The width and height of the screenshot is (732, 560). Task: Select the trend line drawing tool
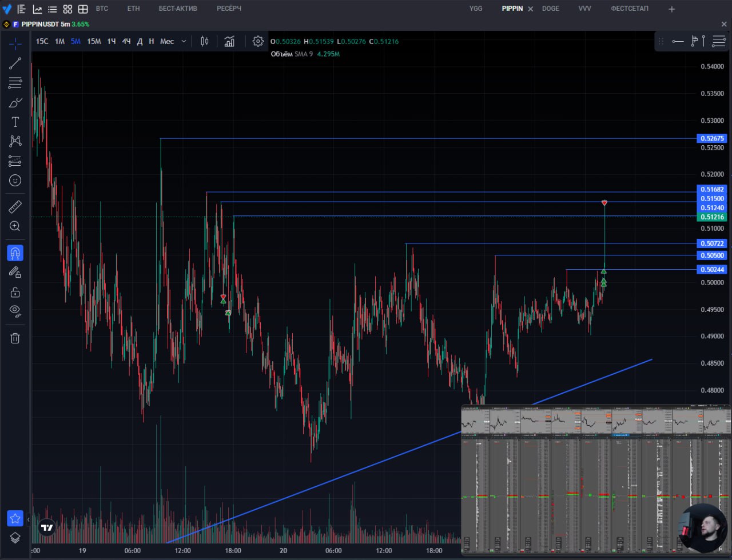15,63
